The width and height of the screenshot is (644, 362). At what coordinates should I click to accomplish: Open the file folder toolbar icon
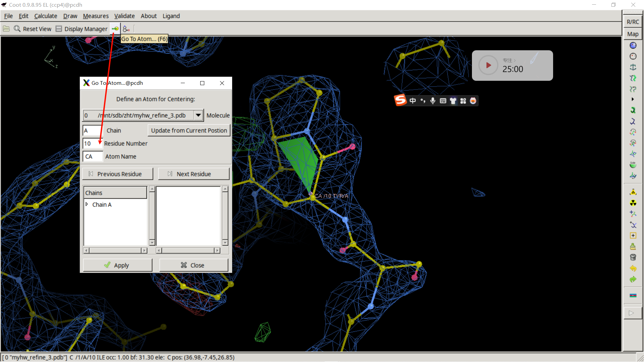(6, 29)
